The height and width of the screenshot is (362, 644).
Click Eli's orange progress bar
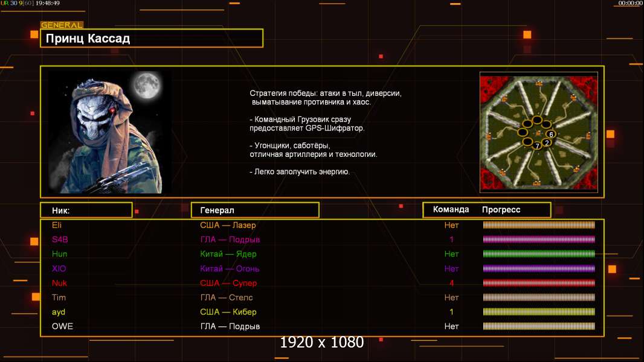point(539,225)
